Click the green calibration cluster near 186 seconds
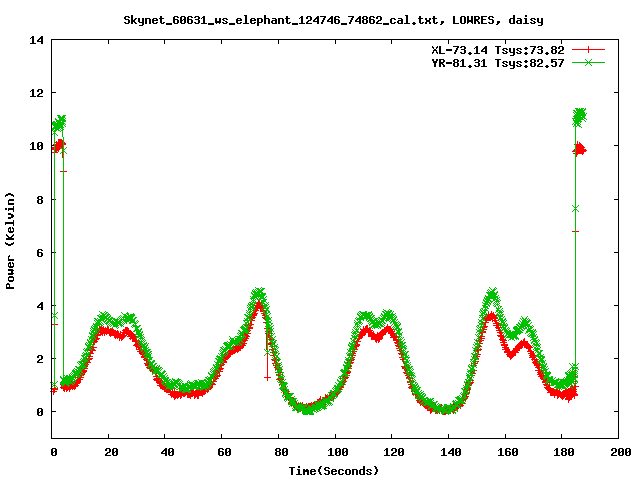This screenshot has width=640, height=480. pyautogui.click(x=580, y=117)
